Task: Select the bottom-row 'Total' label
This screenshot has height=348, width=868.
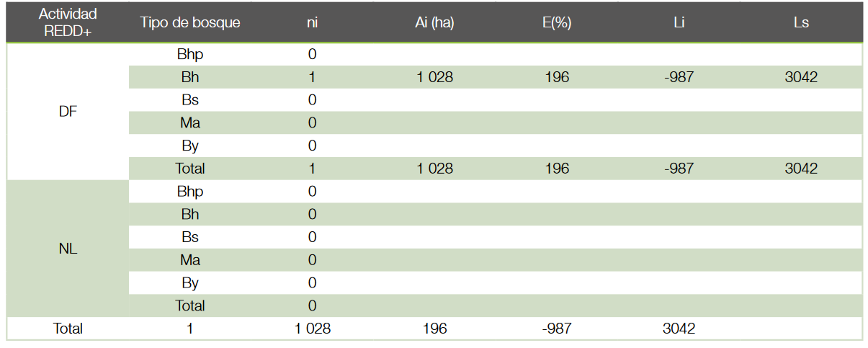Action: click(68, 329)
